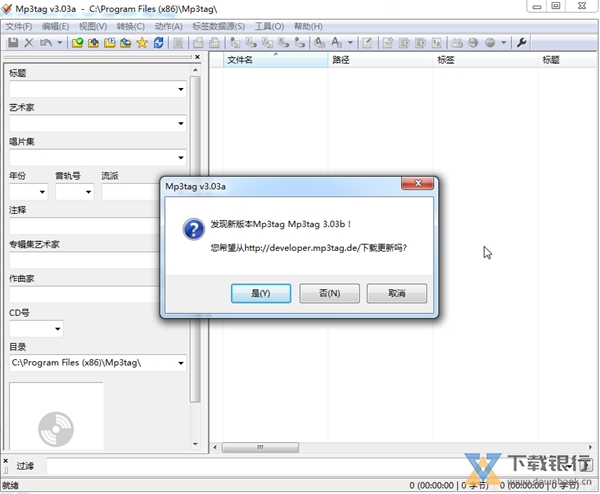Viewport: 600px width, 494px height.
Task: Click the tag panel scroll-up arrow
Action: pyautogui.click(x=195, y=70)
